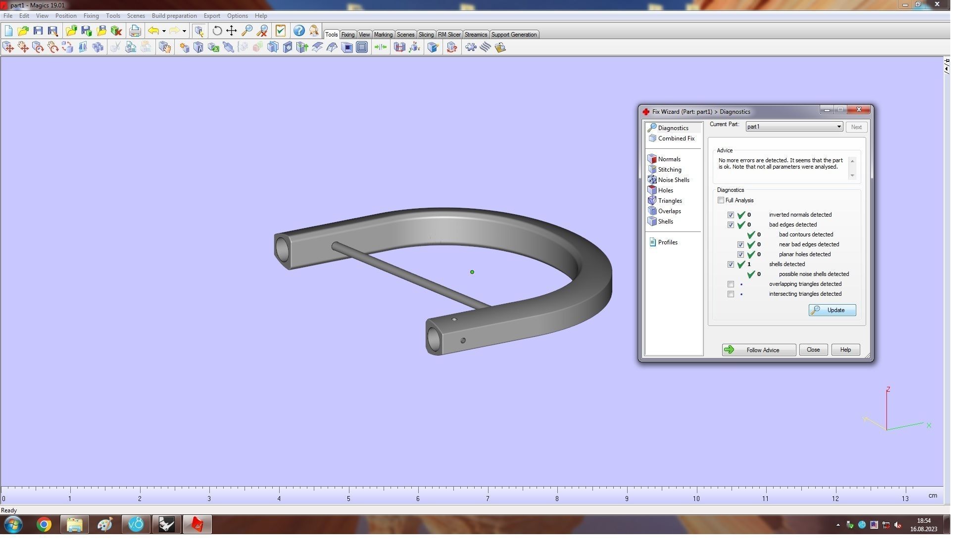Select Holes in wizard sidebar
Screen dimensions: 980x549
click(x=660, y=190)
